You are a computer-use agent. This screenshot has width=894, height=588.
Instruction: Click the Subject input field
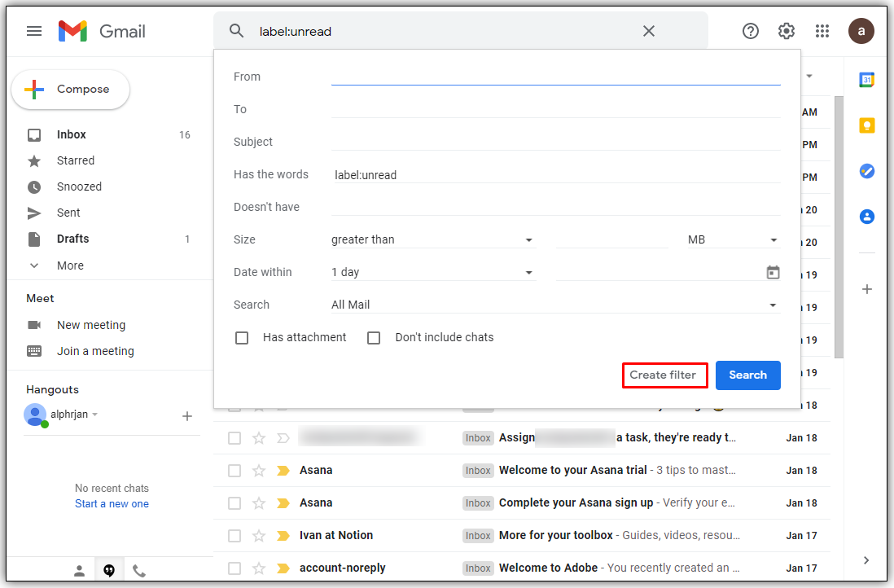pyautogui.click(x=555, y=142)
